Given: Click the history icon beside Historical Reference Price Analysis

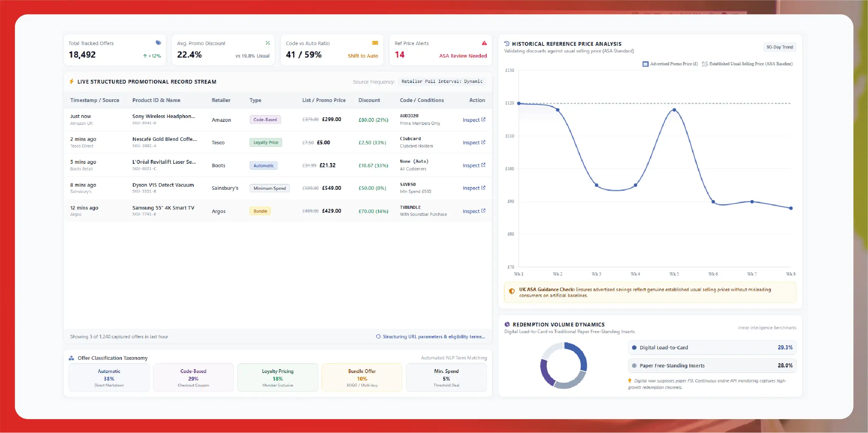Looking at the screenshot, I should pos(507,44).
